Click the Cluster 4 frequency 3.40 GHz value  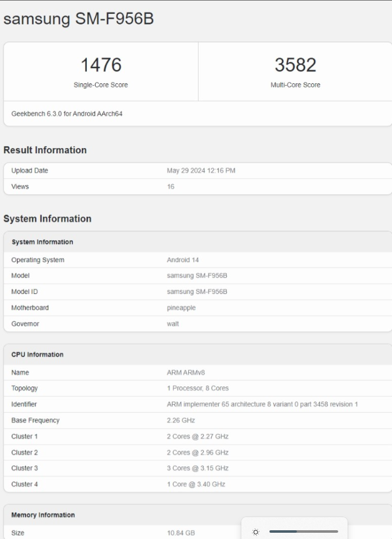pos(196,484)
